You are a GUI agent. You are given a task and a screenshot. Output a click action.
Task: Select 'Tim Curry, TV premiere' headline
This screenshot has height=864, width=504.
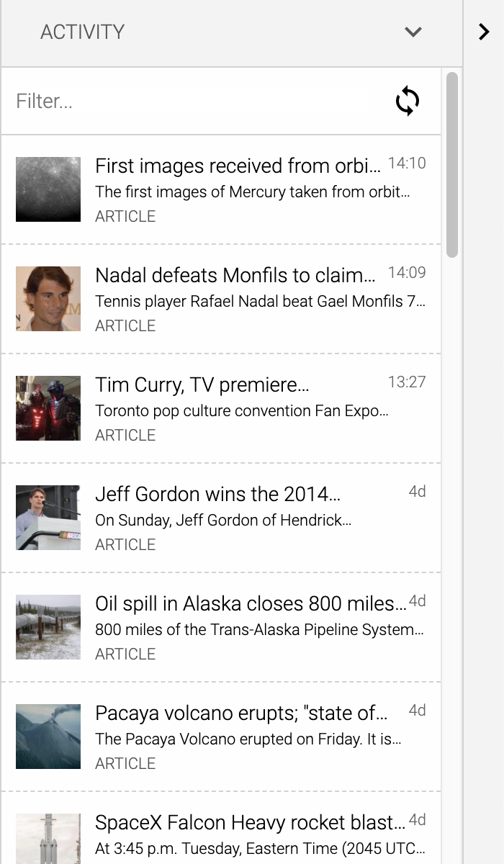coord(202,385)
